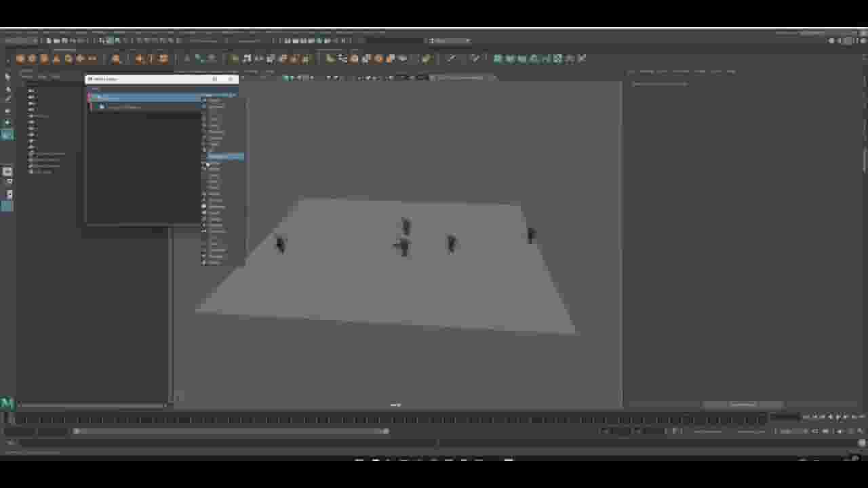The image size is (868, 488).
Task: Select the arrow Select tool in the toolbox
Action: [7, 77]
